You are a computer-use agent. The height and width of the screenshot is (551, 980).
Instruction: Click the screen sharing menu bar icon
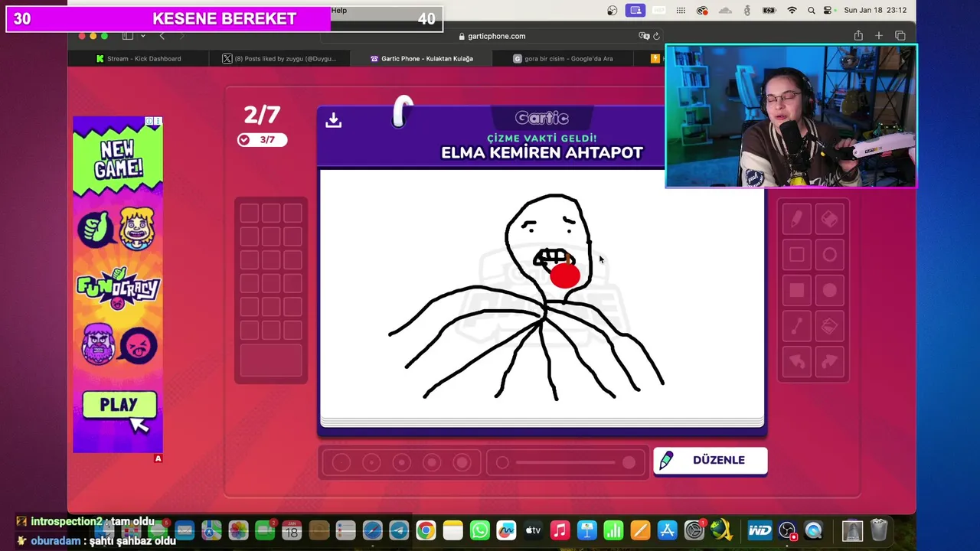click(x=635, y=10)
